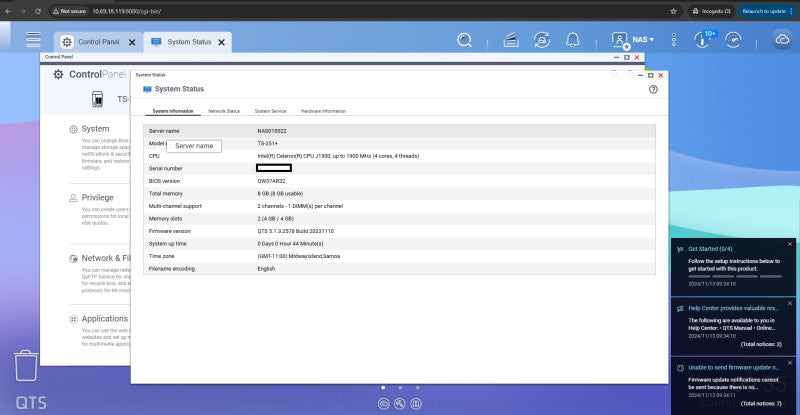This screenshot has width=800, height=415.
Task: Open System section in Control Panel
Action: (x=95, y=129)
